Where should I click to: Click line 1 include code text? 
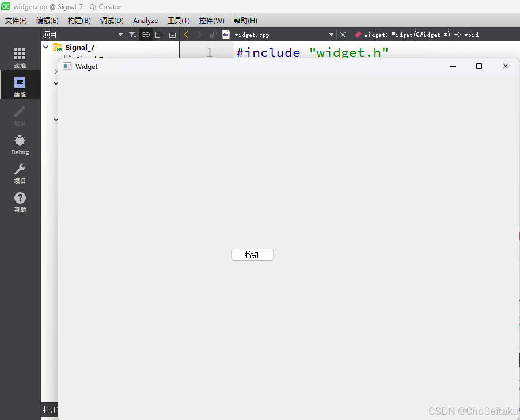tap(312, 52)
